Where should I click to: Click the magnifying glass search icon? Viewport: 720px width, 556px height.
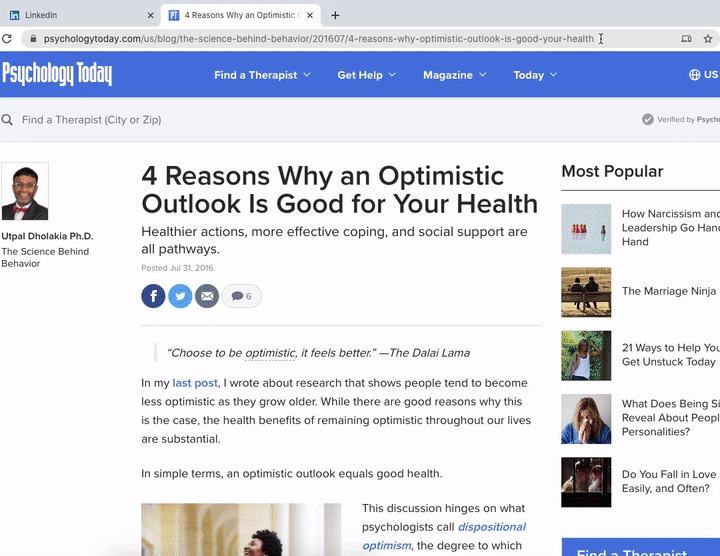(x=8, y=120)
